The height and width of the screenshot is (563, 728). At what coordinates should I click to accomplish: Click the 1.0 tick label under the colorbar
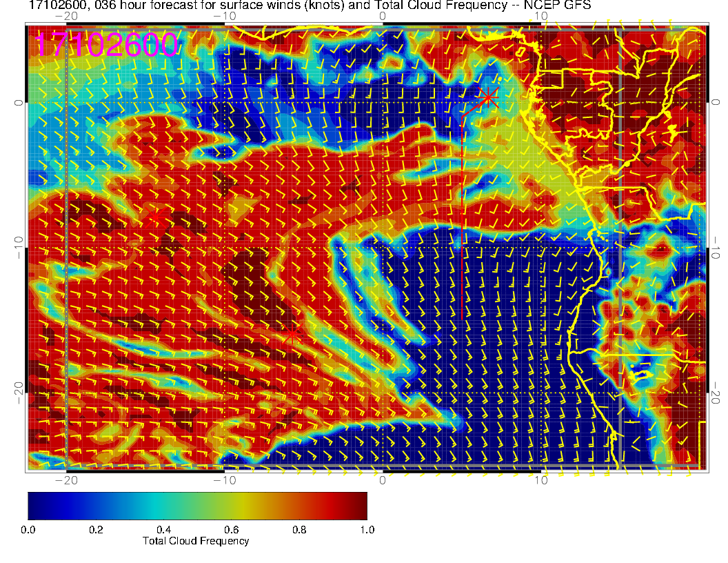(367, 529)
